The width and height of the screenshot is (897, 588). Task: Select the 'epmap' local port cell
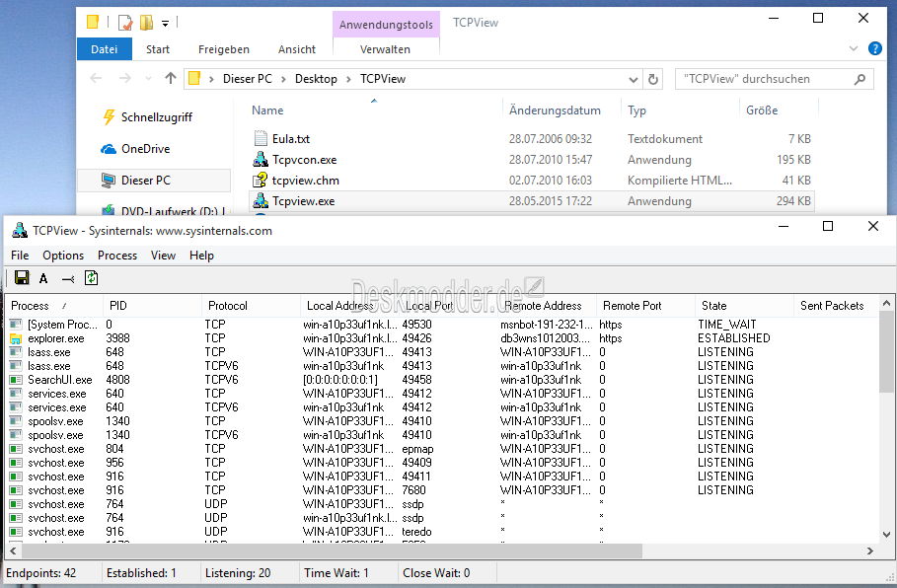click(x=417, y=449)
